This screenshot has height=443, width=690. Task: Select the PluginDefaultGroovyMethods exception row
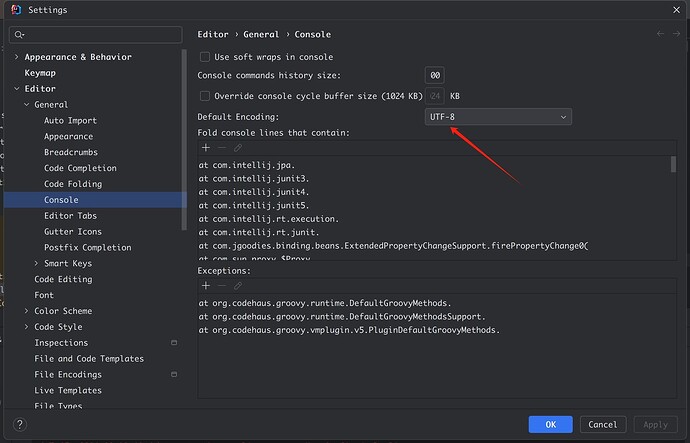(x=349, y=330)
